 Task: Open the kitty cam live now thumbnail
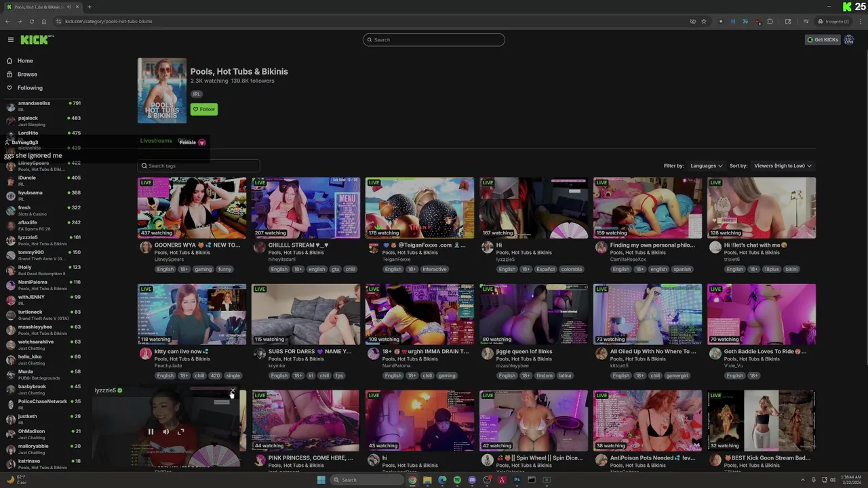click(x=192, y=314)
